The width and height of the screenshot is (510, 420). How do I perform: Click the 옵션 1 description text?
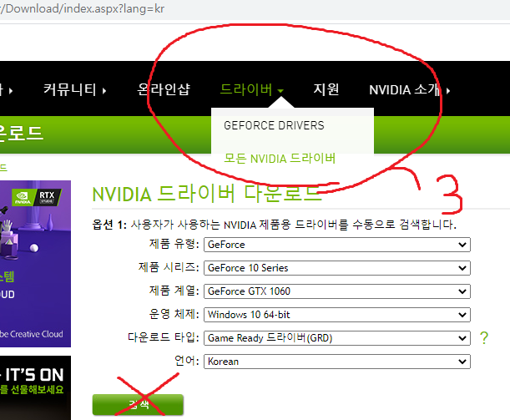click(x=274, y=225)
